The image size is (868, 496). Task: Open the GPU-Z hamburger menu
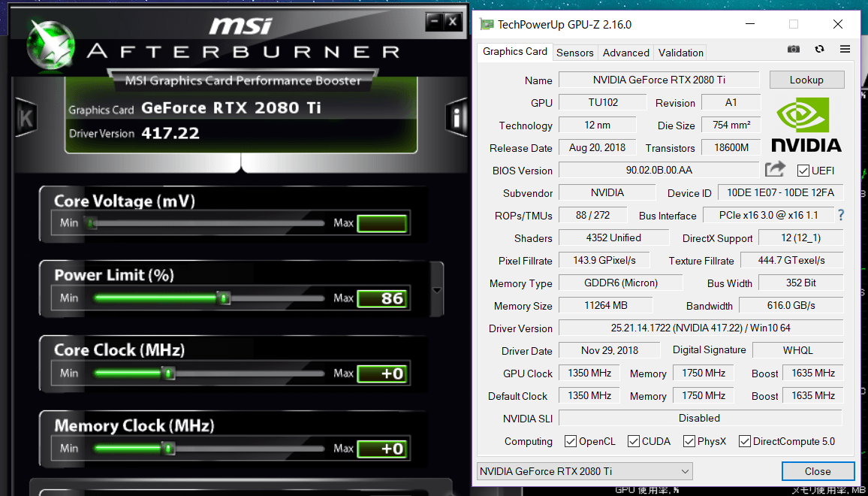click(845, 50)
